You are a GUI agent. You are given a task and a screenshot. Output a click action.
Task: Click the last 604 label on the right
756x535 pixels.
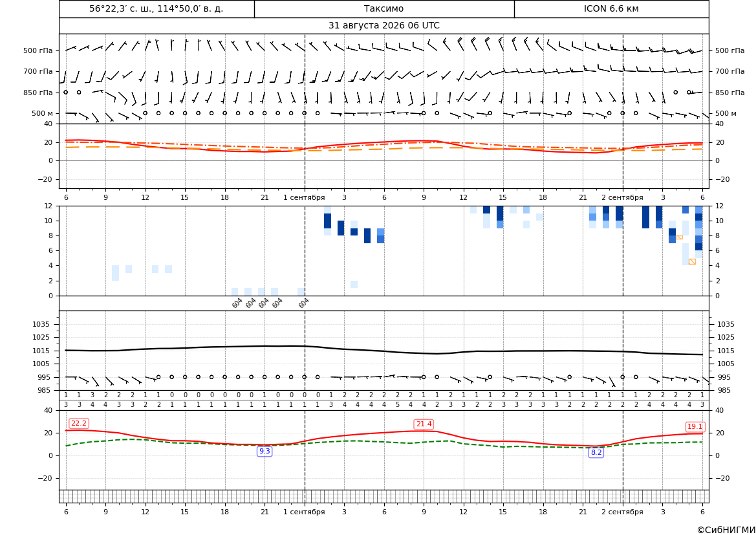(303, 303)
